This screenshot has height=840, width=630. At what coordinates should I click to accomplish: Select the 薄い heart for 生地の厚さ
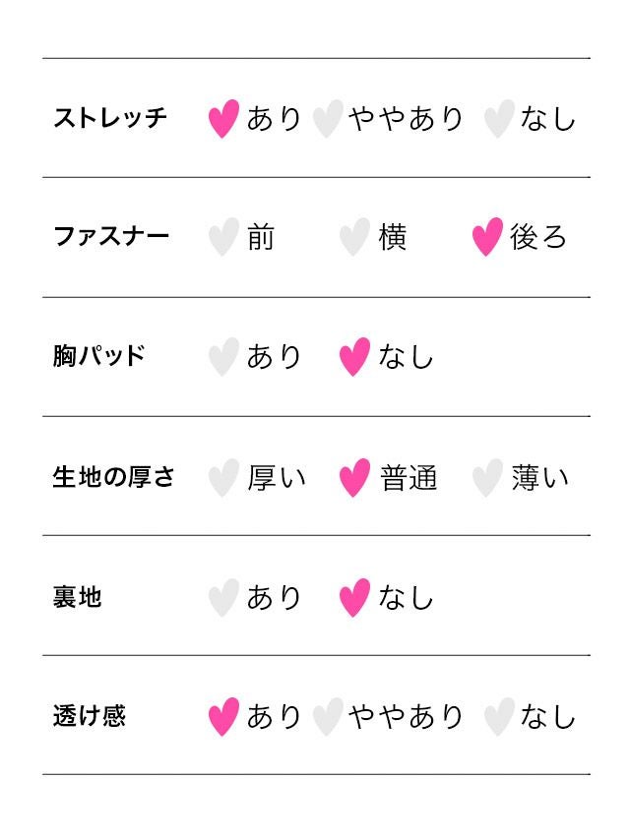point(487,478)
